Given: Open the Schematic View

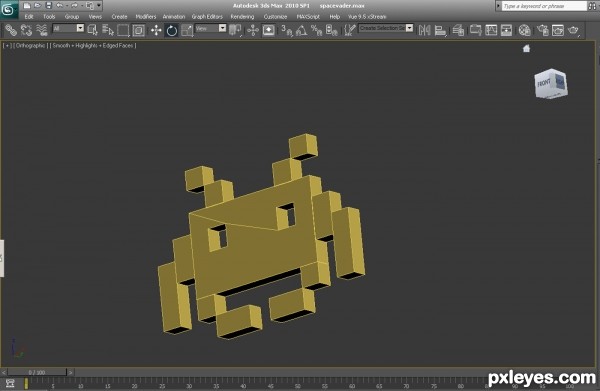Looking at the screenshot, I should [x=506, y=30].
